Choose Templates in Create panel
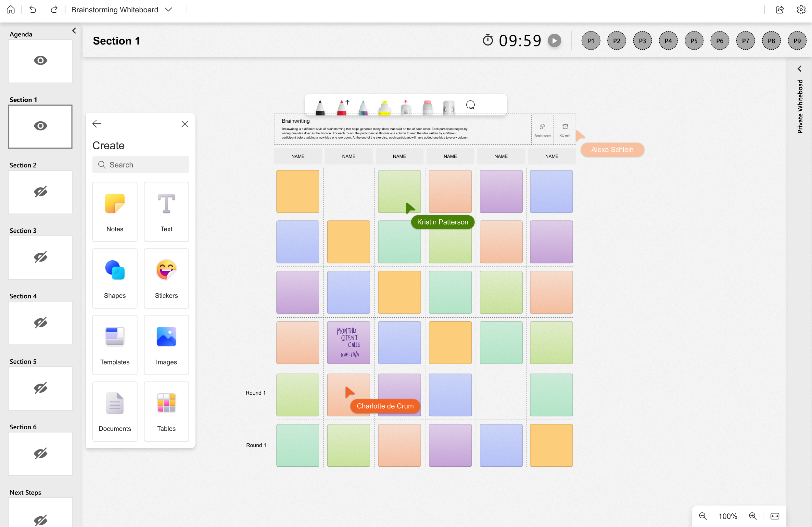The width and height of the screenshot is (812, 527). (x=115, y=345)
